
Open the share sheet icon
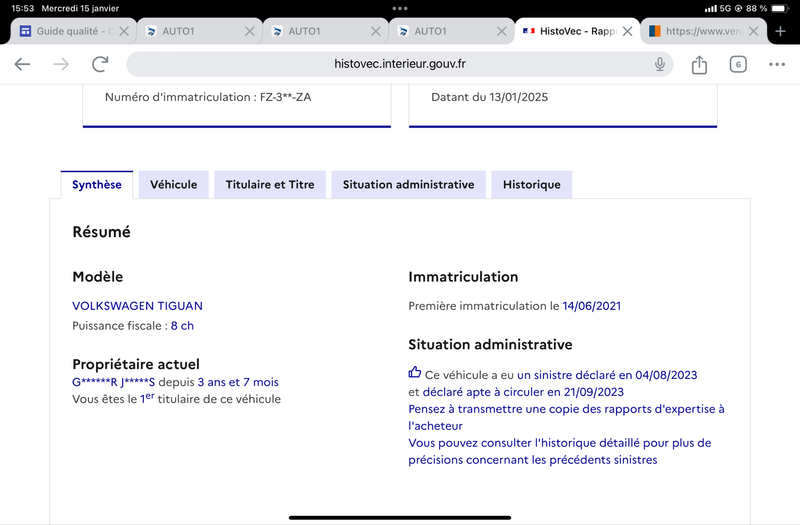pos(699,65)
